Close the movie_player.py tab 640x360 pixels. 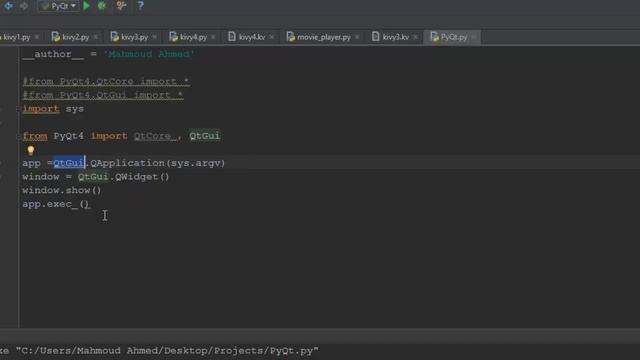(358, 37)
